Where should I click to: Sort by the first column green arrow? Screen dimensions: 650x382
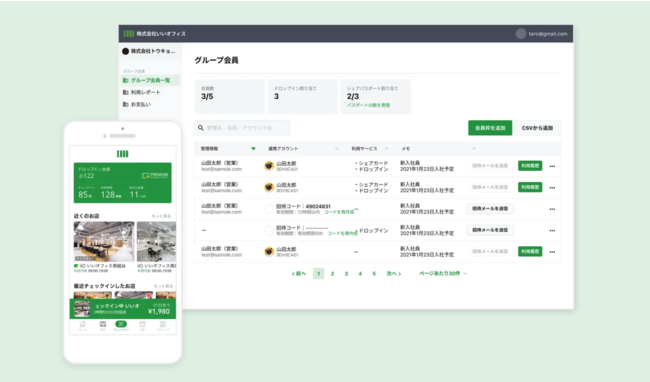click(253, 149)
